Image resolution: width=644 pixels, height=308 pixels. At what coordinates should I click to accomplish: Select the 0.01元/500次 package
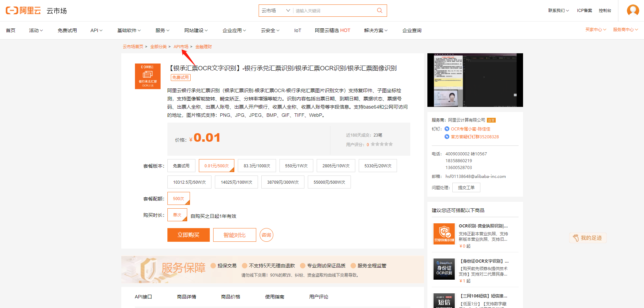217,166
